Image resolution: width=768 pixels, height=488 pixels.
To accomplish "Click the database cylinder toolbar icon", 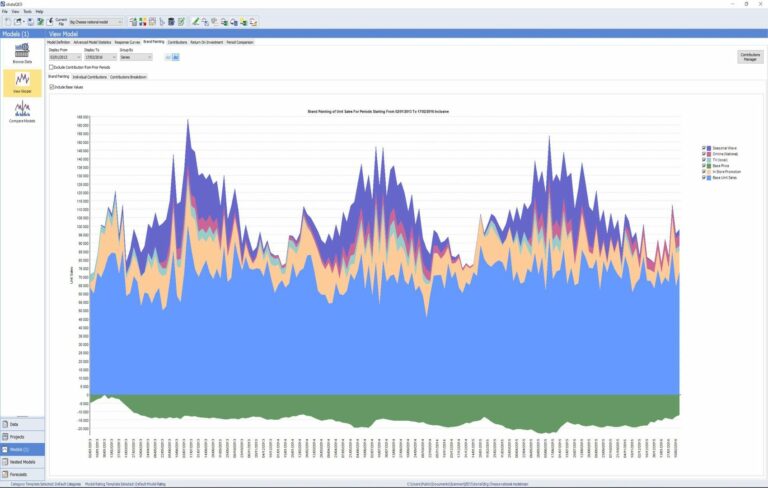I will click(x=171, y=22).
